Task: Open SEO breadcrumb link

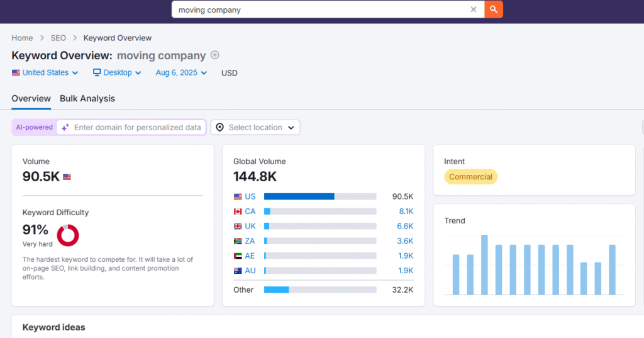Action: [58, 38]
